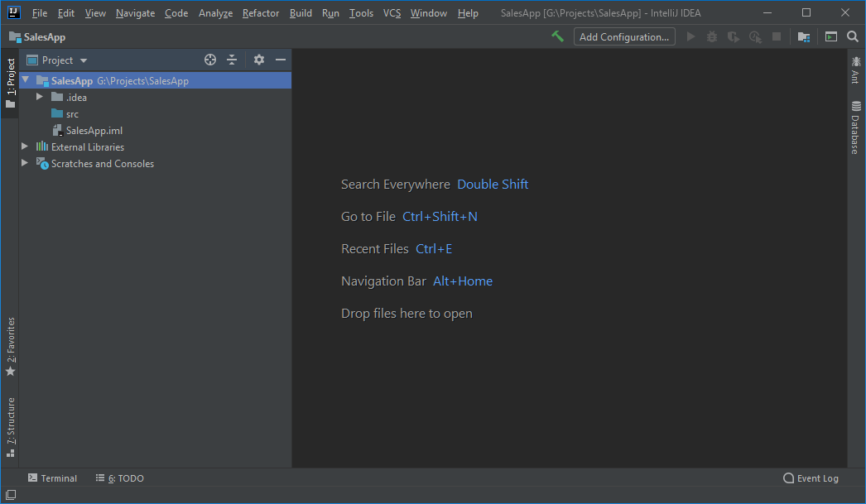Open the Code menu
This screenshot has width=866, height=504.
coord(176,12)
